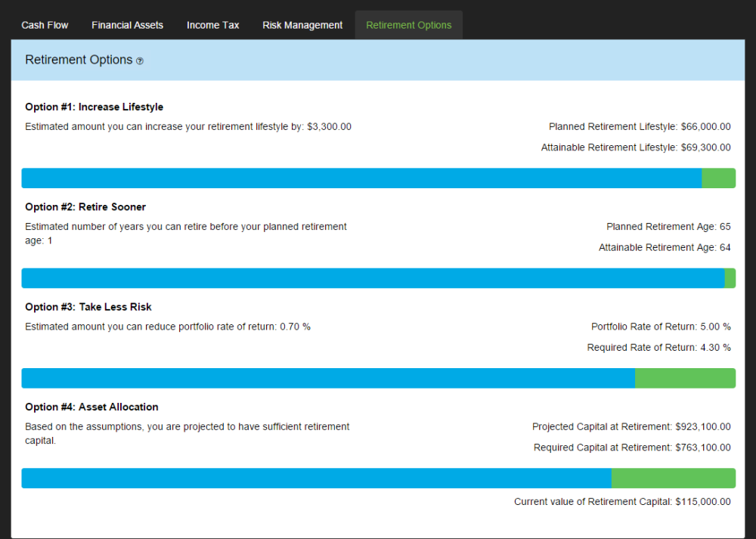Click green segment of Asset Allocation bar
The image size is (756, 539).
(674, 479)
